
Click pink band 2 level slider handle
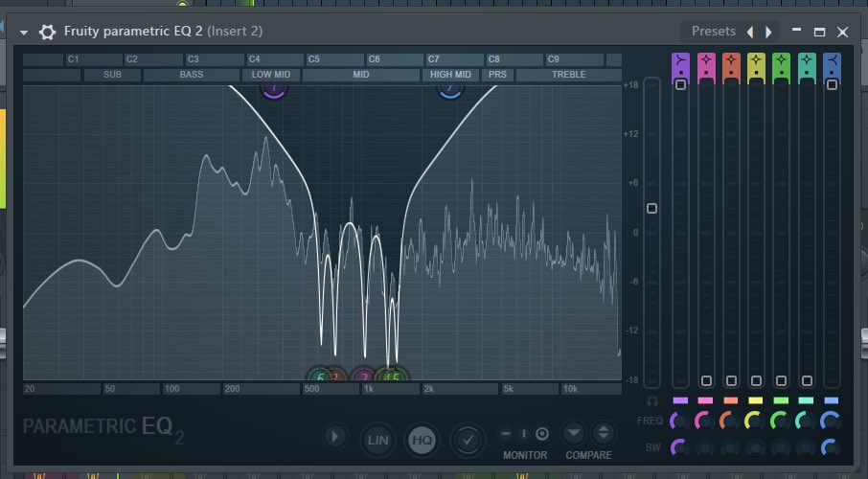[x=706, y=380]
